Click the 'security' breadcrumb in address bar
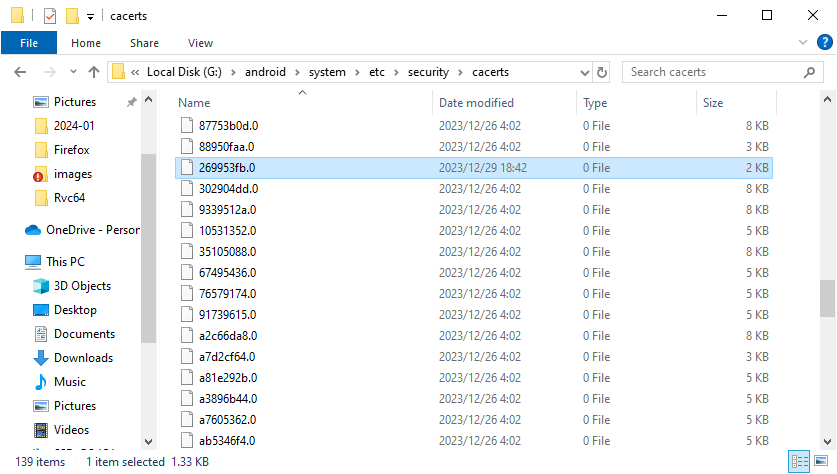Screen dimensions: 837x474 pos(428,72)
